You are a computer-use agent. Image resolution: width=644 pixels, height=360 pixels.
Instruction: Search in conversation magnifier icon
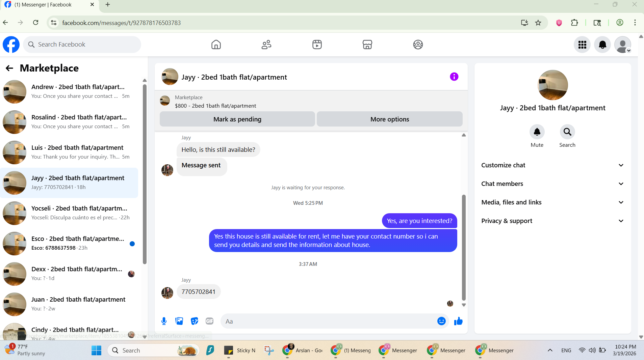click(567, 132)
